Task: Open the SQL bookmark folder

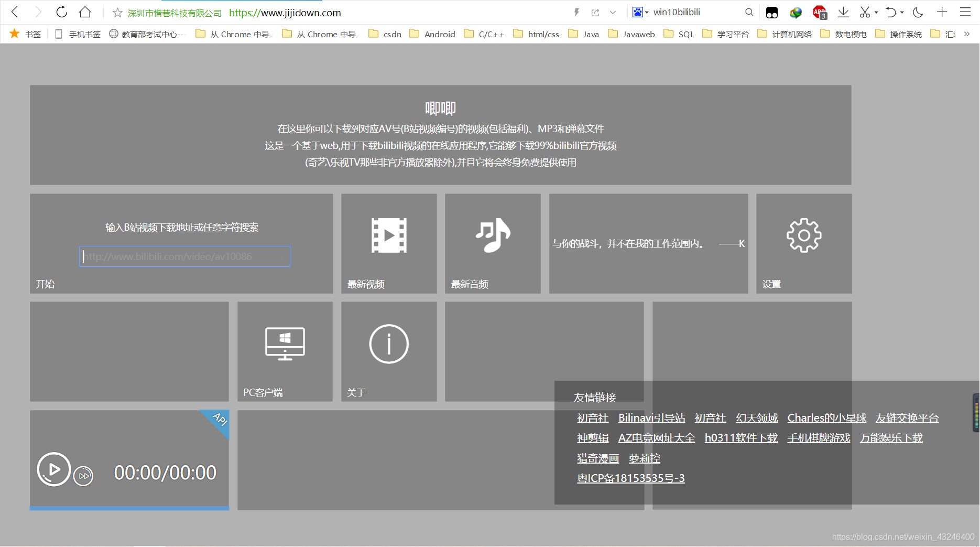Action: pyautogui.click(x=679, y=34)
